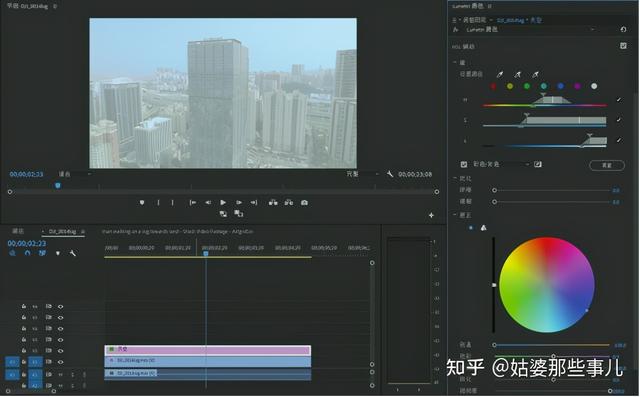
Task: Select the remove-color minus eyedropper
Action: point(536,74)
